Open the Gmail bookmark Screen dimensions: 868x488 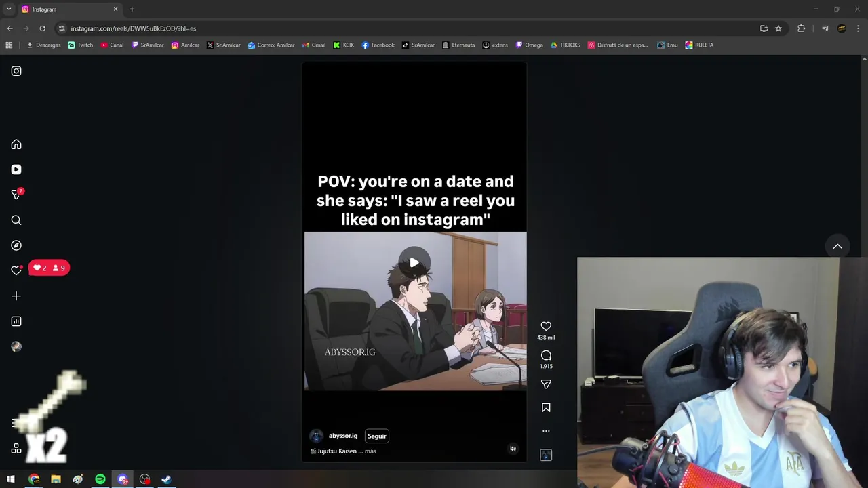[x=314, y=45]
